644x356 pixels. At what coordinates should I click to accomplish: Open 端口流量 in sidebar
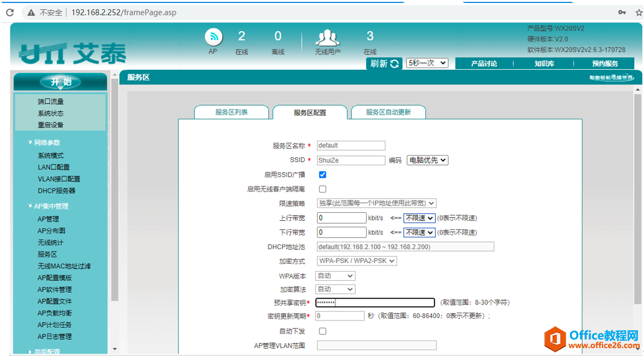[x=51, y=102]
